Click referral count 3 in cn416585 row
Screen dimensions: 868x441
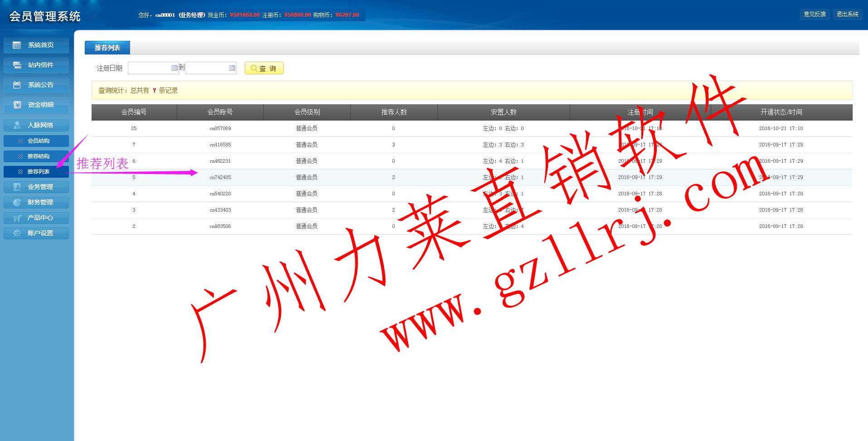pyautogui.click(x=393, y=145)
